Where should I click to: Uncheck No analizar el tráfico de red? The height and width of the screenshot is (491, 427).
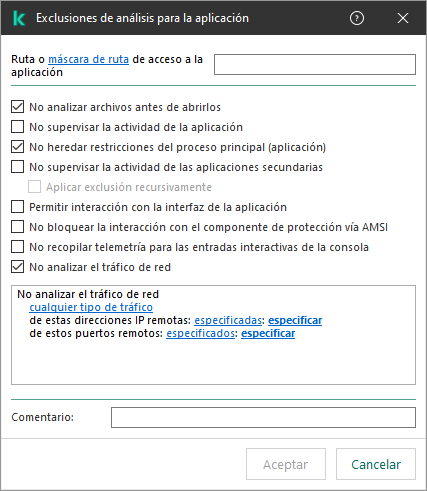pos(17,267)
